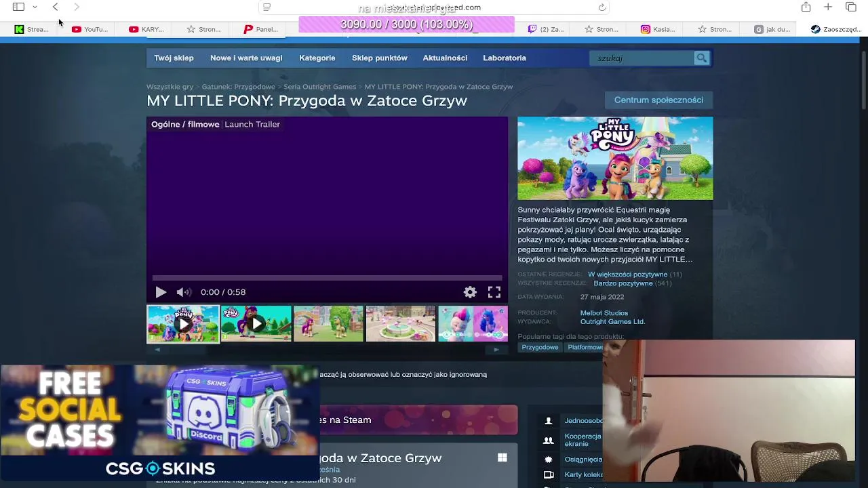
Task: Click the achievements star icon
Action: point(549,460)
